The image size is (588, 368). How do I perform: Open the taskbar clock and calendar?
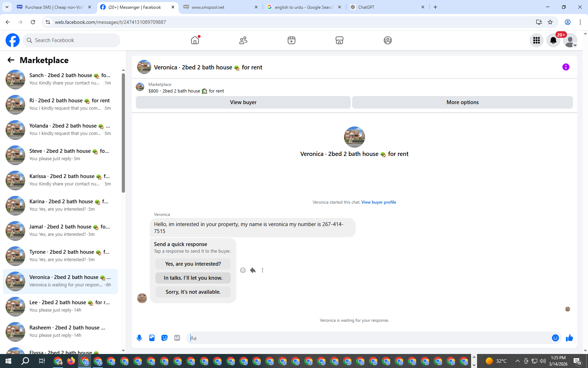[558, 361]
